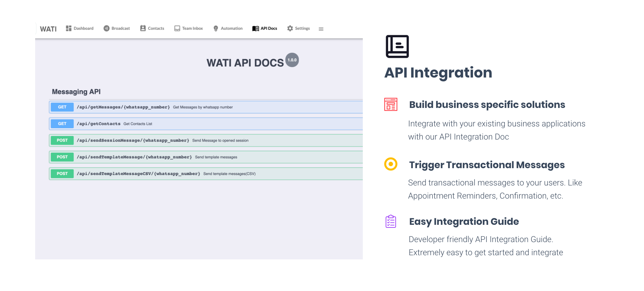Click POST button for sendTemplateMessage/{whatsapp_number} endpoint
Viewport: 644px width, 291px height.
tap(62, 157)
